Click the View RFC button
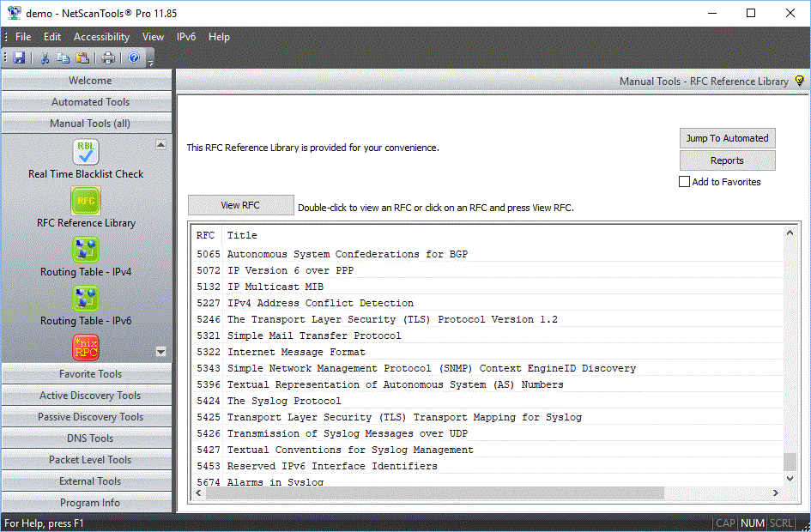This screenshot has height=532, width=811. pos(240,205)
